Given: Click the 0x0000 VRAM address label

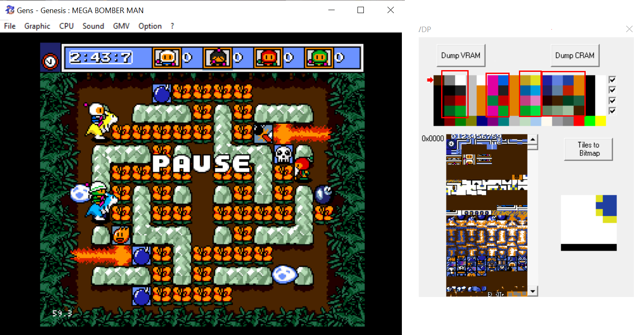Looking at the screenshot, I should [433, 139].
